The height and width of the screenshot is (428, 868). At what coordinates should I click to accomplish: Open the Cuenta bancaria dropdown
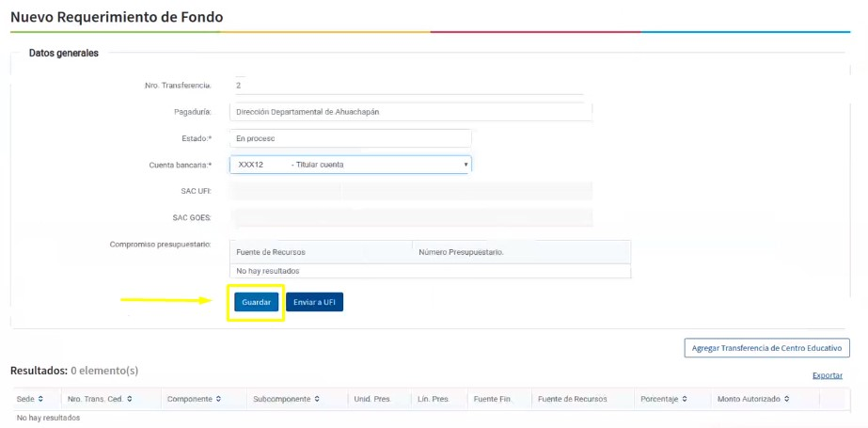[350, 165]
